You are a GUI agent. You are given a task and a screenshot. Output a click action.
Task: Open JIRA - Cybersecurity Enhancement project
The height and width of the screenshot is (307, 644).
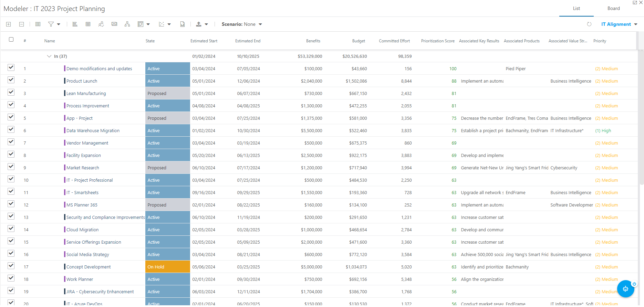coord(100,292)
